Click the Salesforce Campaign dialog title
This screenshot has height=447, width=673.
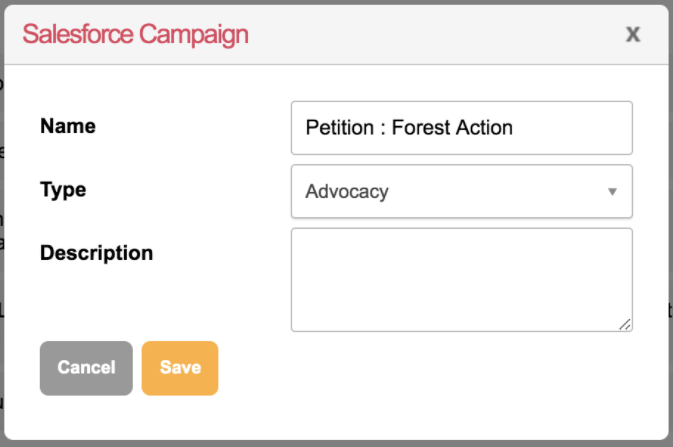(x=135, y=35)
